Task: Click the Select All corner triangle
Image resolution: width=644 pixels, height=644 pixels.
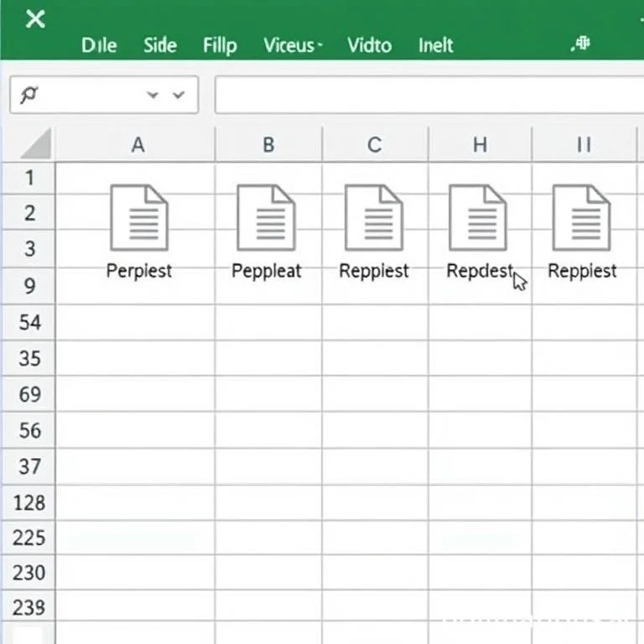Action: click(x=36, y=145)
